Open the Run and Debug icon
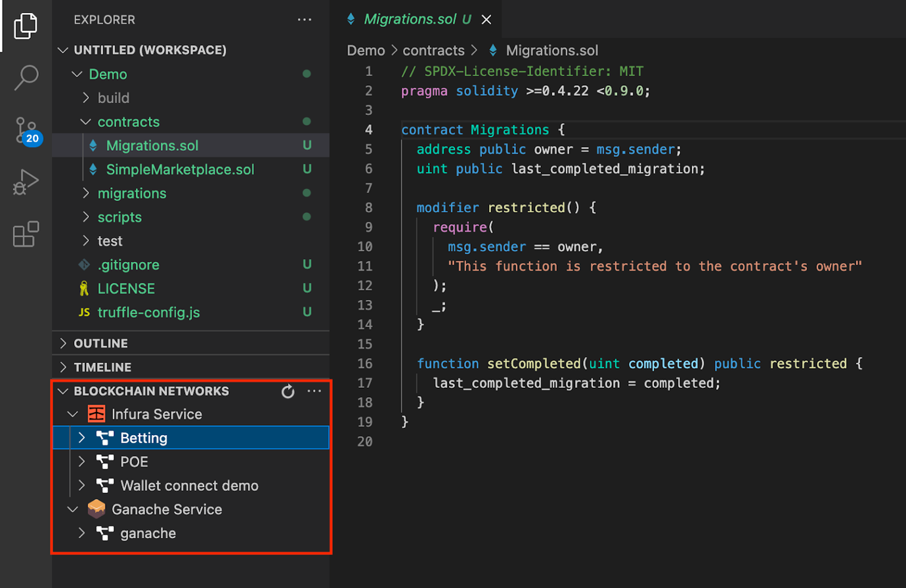Screen dimensions: 906x588 coord(26,182)
